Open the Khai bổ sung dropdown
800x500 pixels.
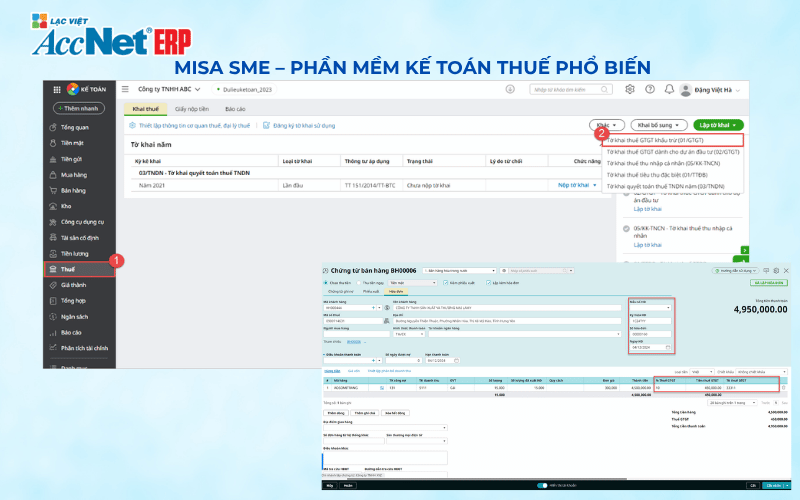pyautogui.click(x=659, y=125)
